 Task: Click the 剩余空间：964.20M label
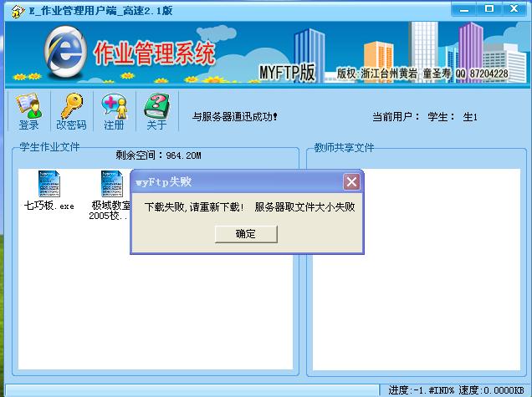[x=158, y=155]
